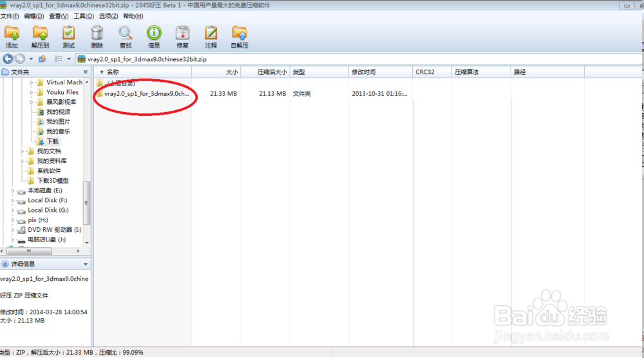Viewport: 644px width, 358px height.
Task: Open the 选项(Z) menu
Action: click(x=108, y=16)
